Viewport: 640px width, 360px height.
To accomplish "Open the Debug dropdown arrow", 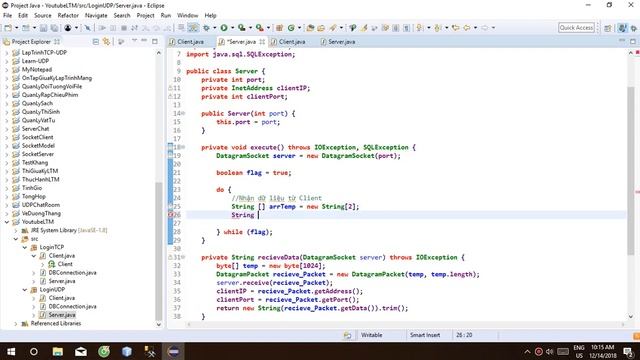I will [214, 28].
